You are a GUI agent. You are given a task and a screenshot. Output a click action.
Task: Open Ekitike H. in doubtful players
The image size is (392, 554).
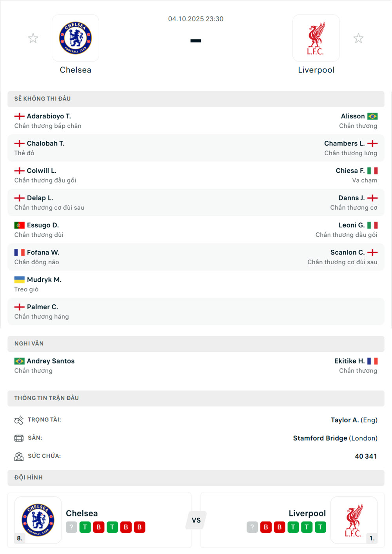pyautogui.click(x=349, y=361)
